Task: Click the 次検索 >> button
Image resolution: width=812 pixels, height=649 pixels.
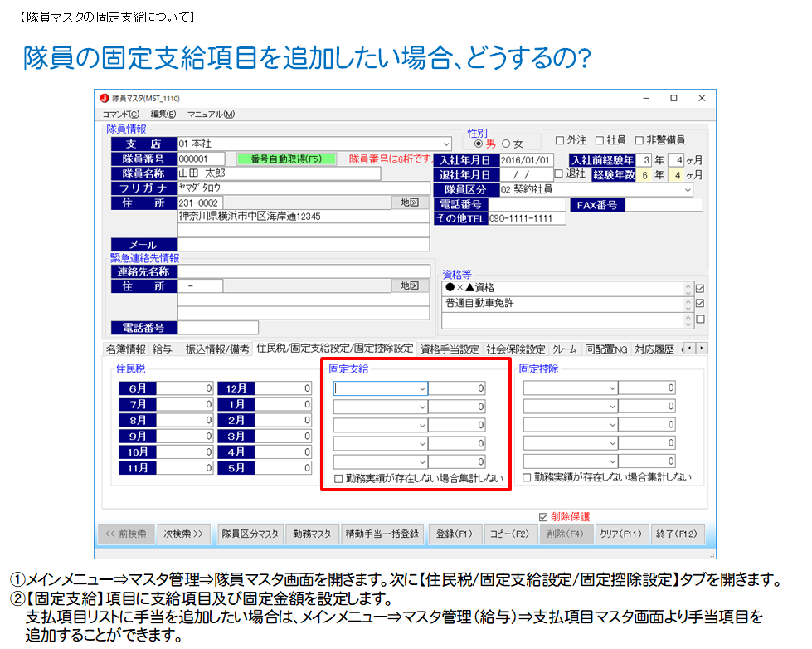Action: pos(183,534)
